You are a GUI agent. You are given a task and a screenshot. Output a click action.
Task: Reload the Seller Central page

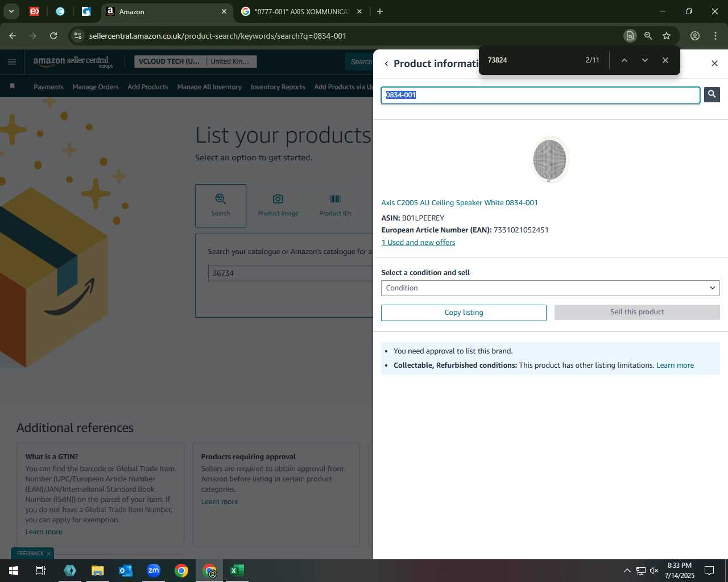point(53,36)
